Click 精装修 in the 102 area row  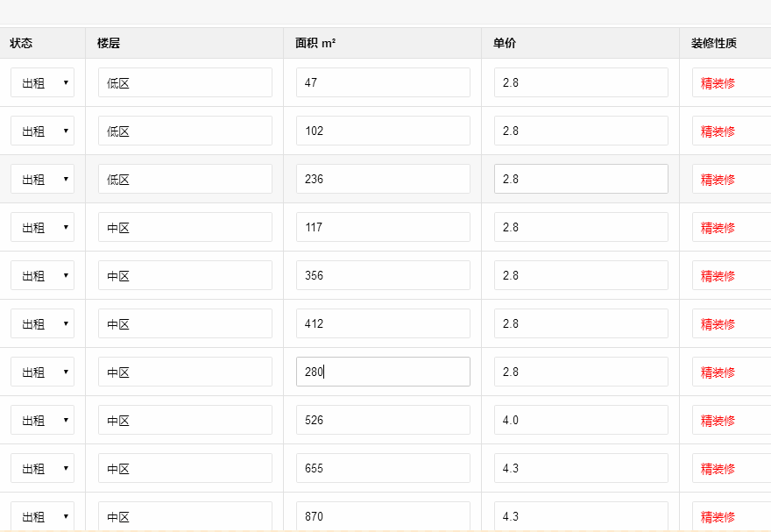pos(718,131)
